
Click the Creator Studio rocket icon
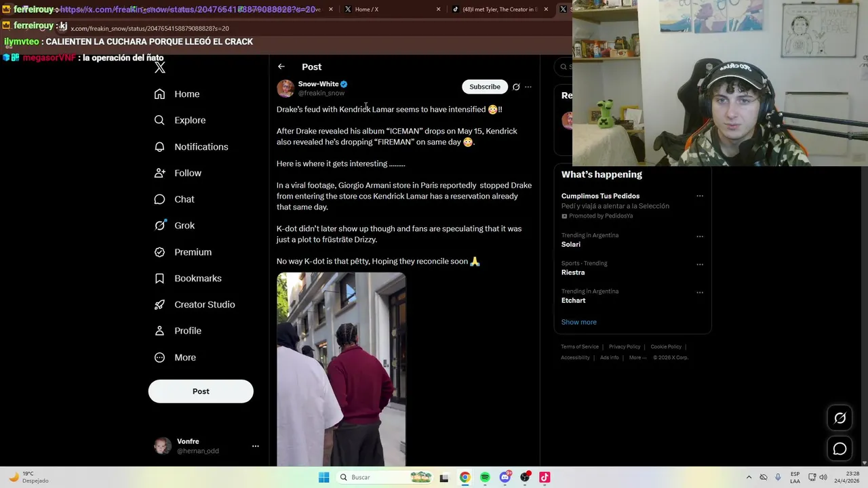[159, 304]
